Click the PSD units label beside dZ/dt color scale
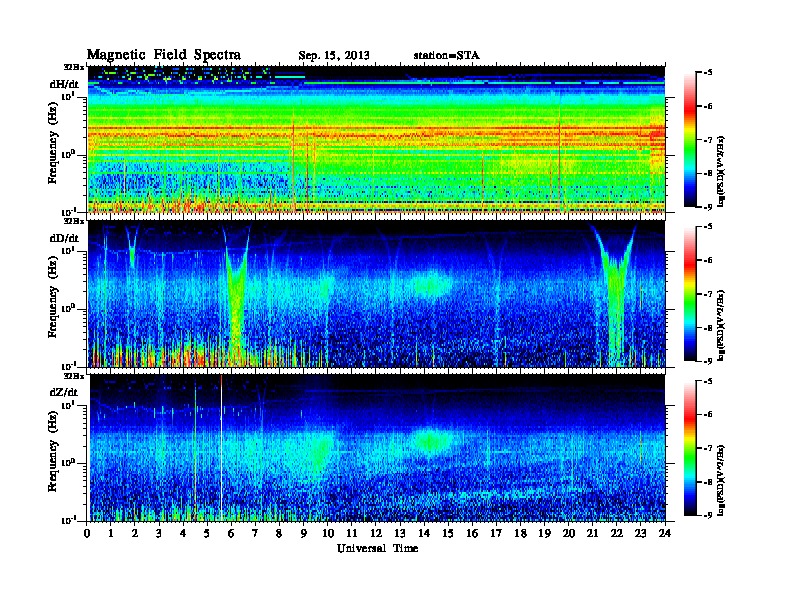Image resolution: width=792 pixels, height=612 pixels. [x=722, y=480]
